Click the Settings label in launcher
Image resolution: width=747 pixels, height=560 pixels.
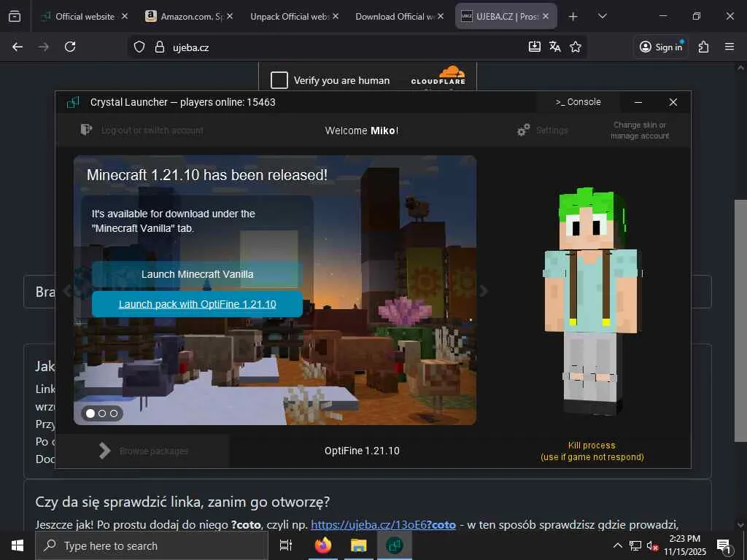coord(551,130)
